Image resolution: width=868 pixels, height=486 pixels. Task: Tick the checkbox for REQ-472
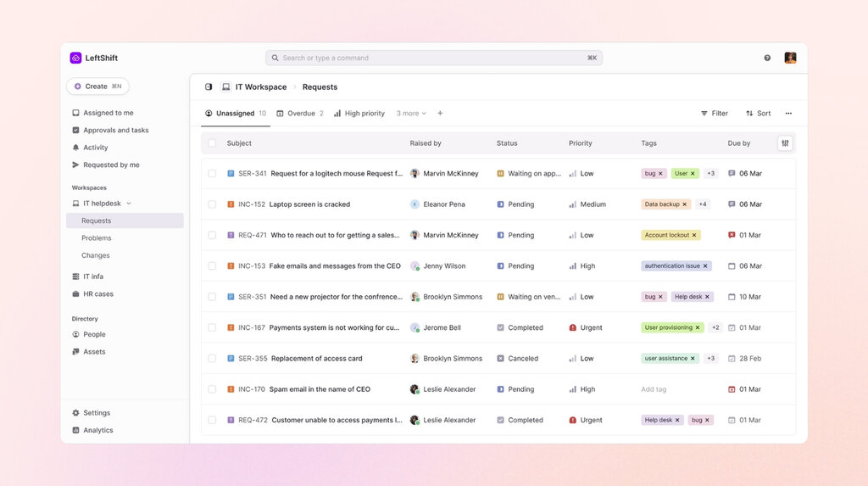pyautogui.click(x=212, y=420)
